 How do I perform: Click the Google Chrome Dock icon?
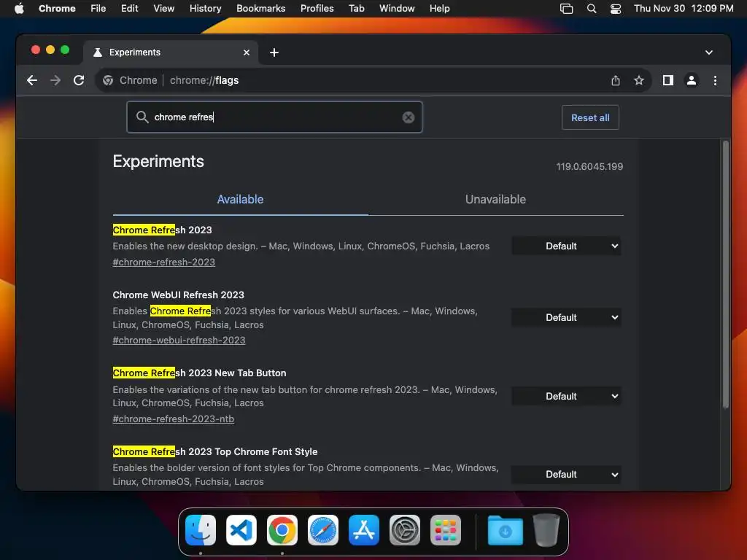click(x=282, y=530)
